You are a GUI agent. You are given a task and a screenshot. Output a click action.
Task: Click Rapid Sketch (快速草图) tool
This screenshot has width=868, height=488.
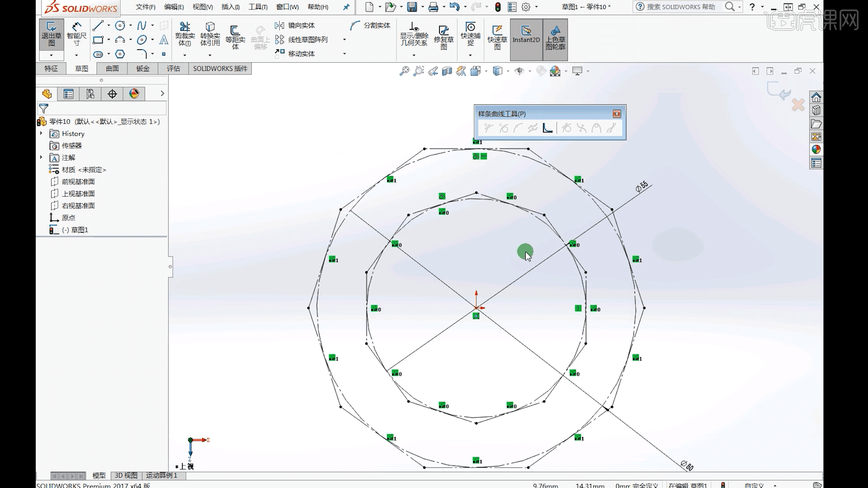click(497, 37)
